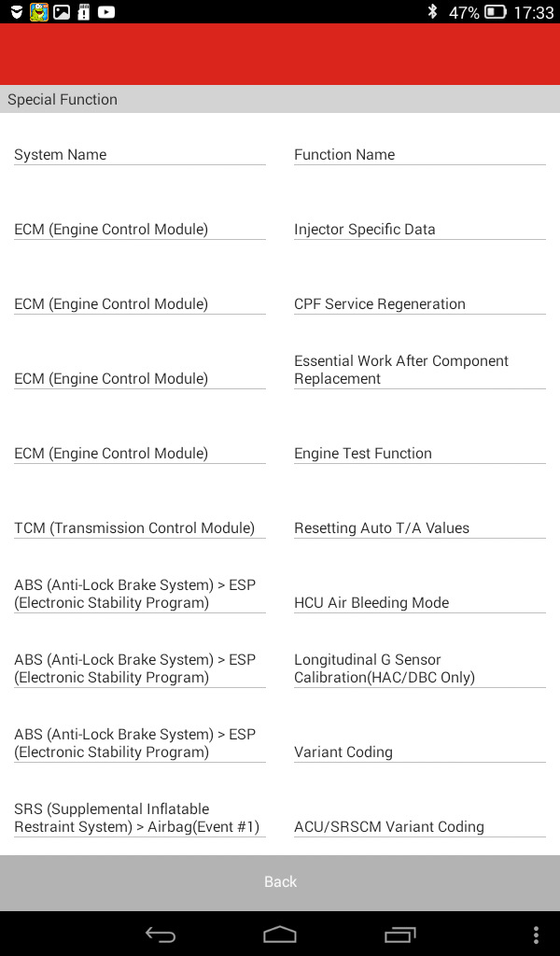Viewport: 560px width, 956px height.
Task: Tap the Bluetooth status icon
Action: (x=433, y=11)
